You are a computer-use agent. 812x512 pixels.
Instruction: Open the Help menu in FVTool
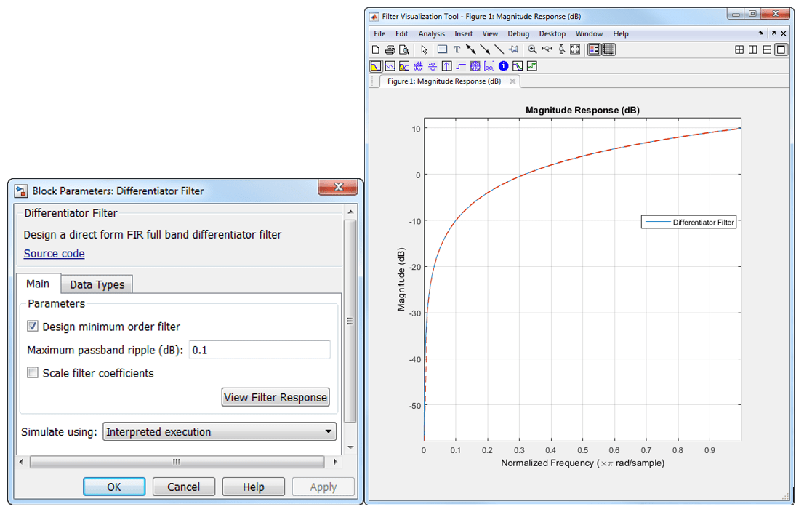(620, 33)
